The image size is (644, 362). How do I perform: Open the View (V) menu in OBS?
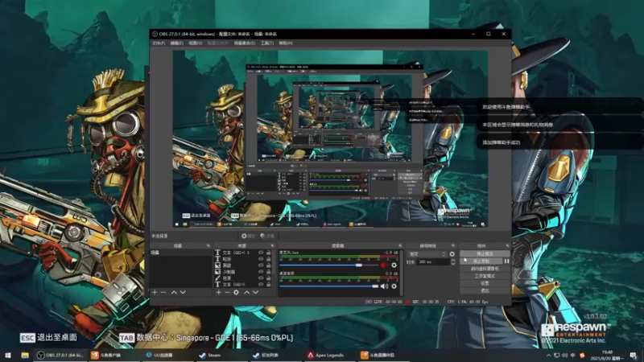click(x=195, y=43)
